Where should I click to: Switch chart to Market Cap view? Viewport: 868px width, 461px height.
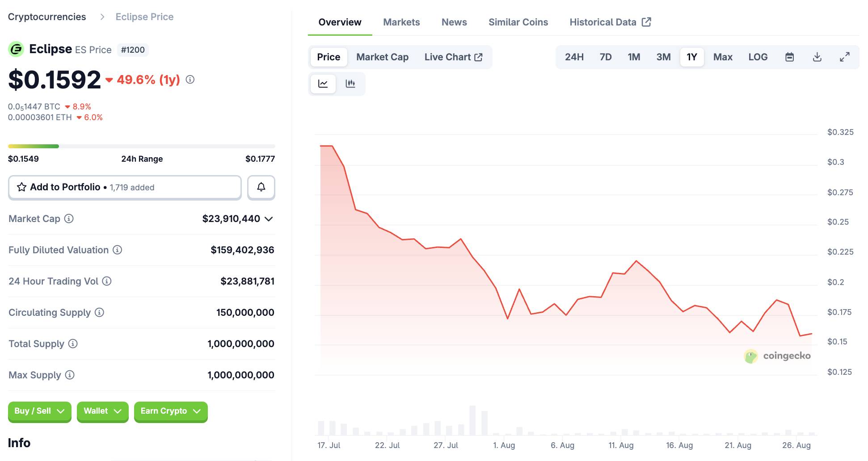pos(383,57)
